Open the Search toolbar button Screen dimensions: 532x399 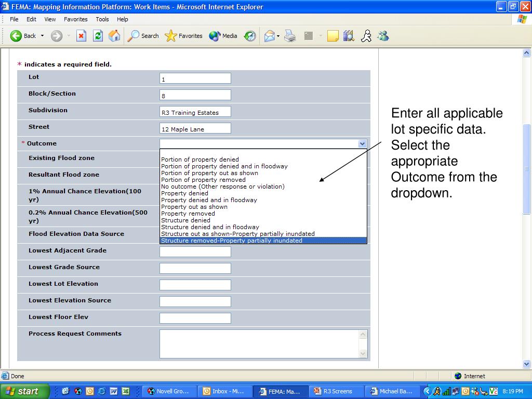pyautogui.click(x=143, y=36)
